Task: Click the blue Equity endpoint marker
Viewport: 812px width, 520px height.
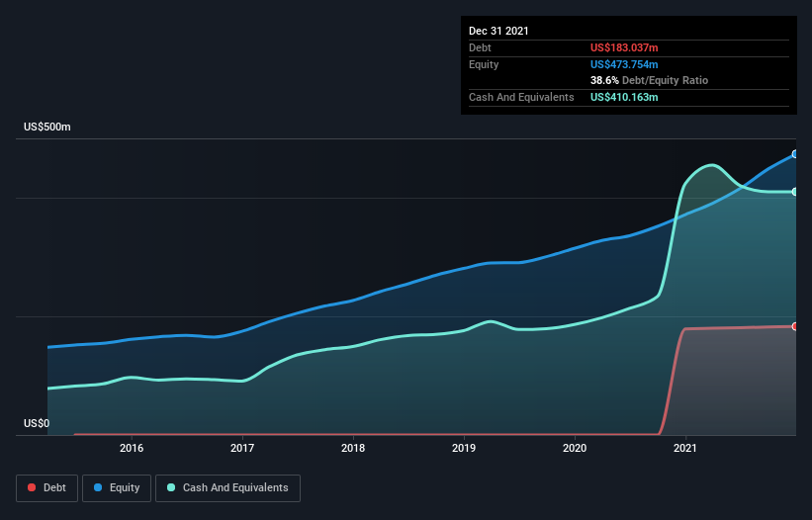Action: pyautogui.click(x=795, y=154)
